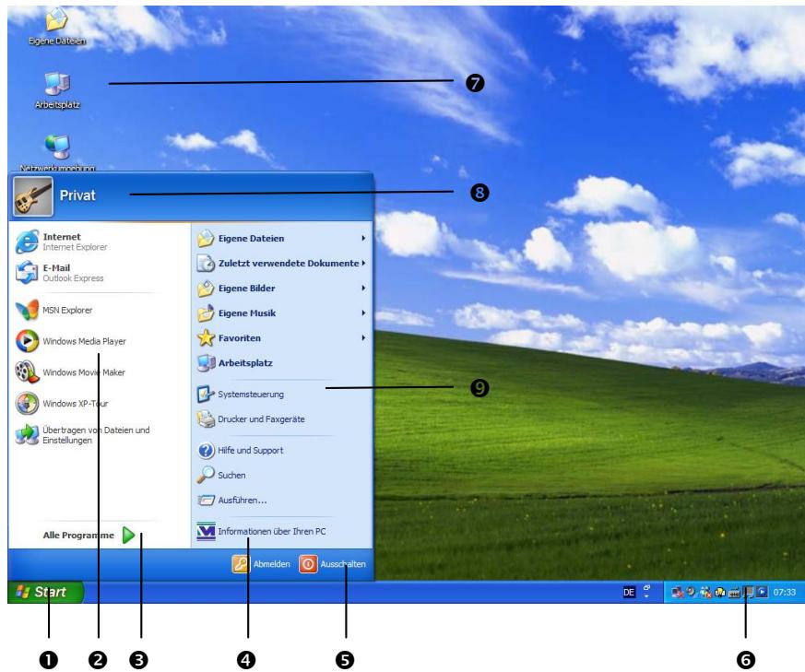805x672 pixels.
Task: Expand Zuletzt verwendete Dokumente submenu
Action: click(281, 264)
